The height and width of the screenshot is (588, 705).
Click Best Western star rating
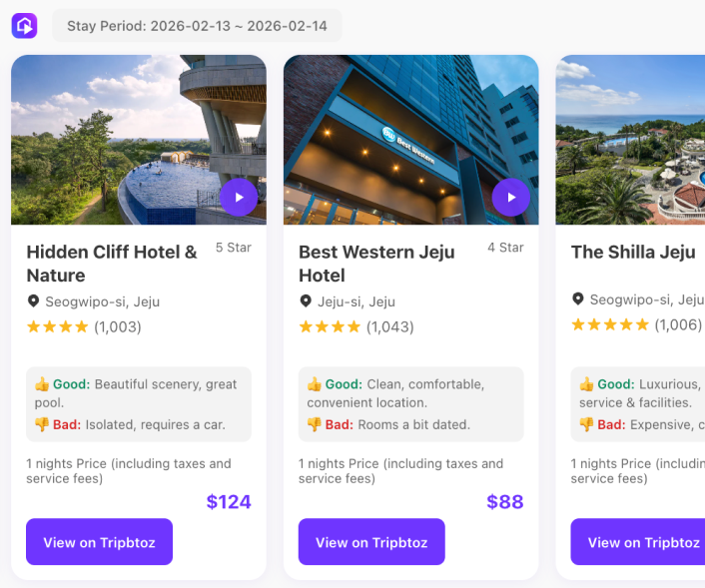click(x=331, y=326)
